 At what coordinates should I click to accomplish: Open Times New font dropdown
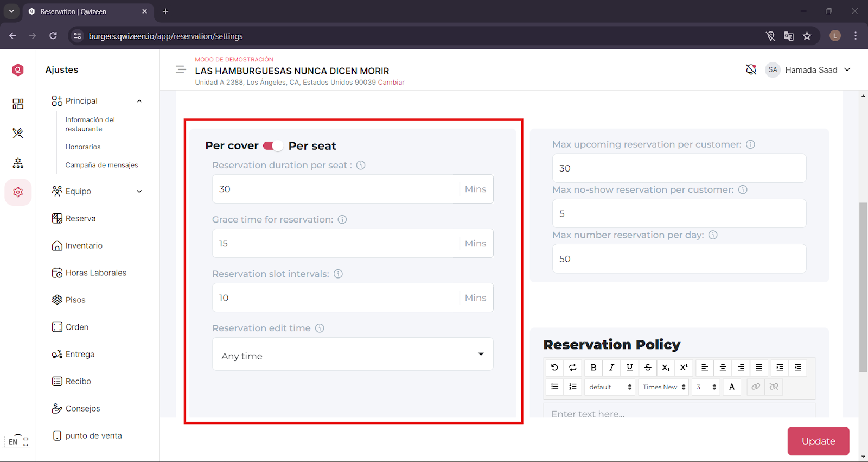(x=664, y=387)
